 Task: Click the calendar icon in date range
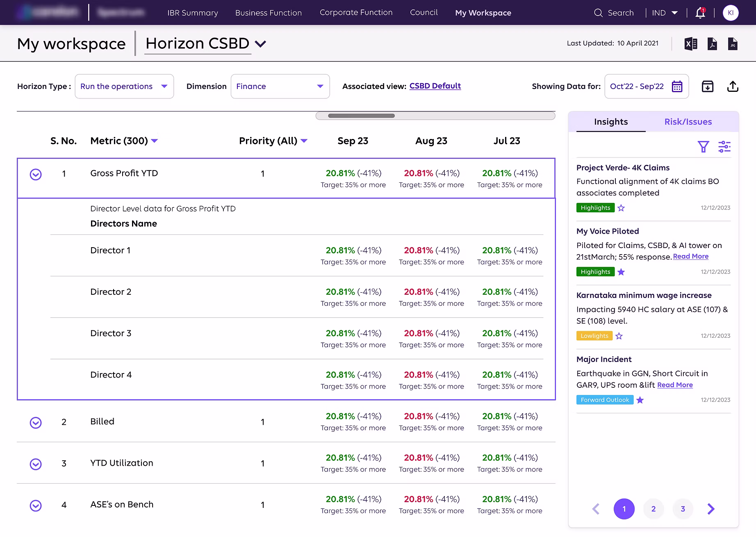tap(677, 86)
